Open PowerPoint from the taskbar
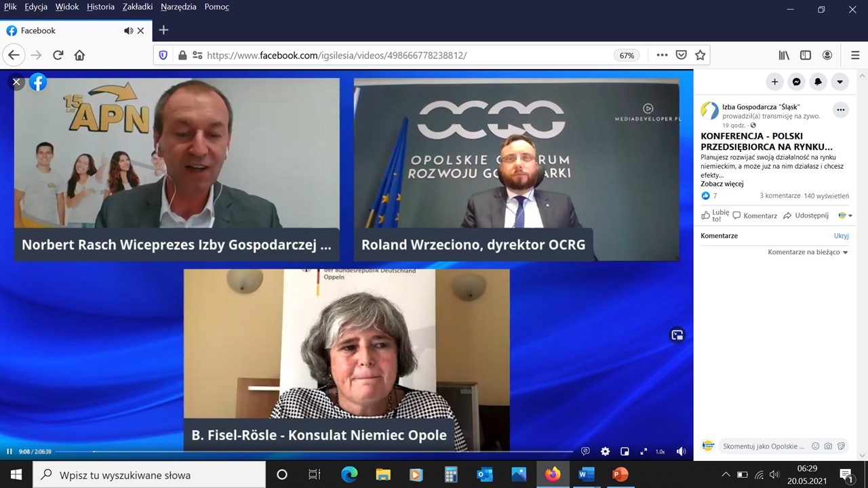The width and height of the screenshot is (868, 488). point(620,474)
